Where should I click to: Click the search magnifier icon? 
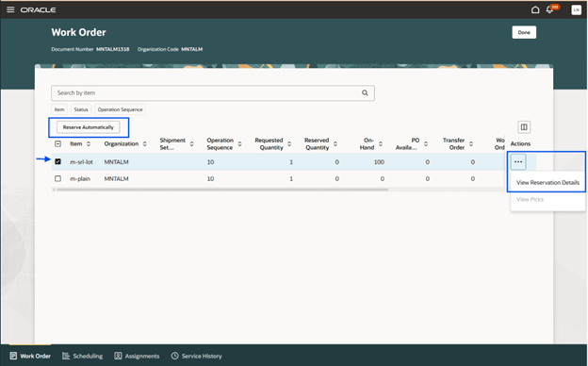pyautogui.click(x=365, y=92)
